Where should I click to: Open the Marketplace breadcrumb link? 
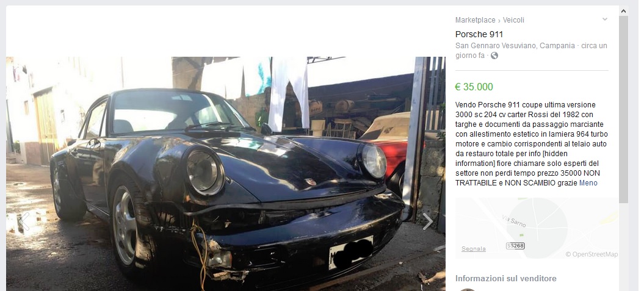475,20
